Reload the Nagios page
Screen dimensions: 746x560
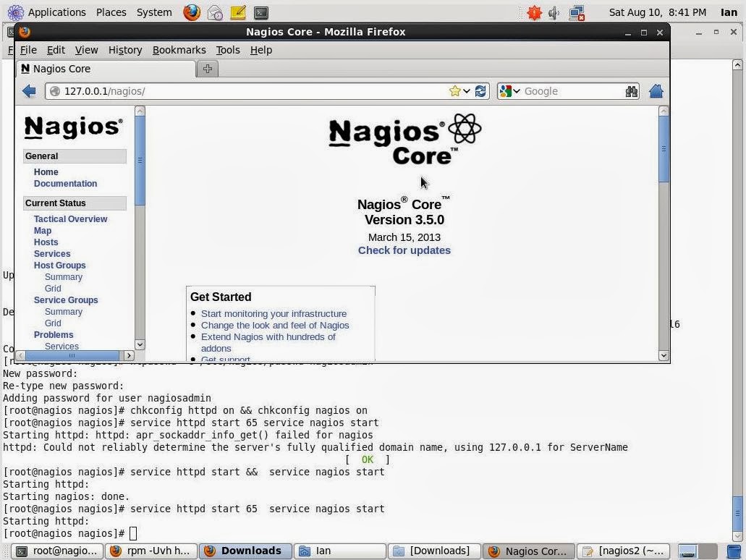[x=480, y=91]
